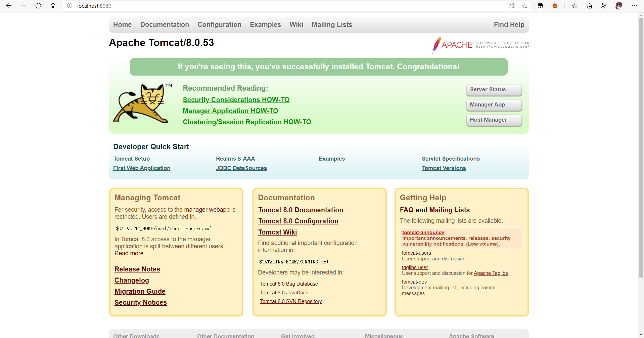644x338 pixels.
Task: Click the manager webapp link
Action: (207, 210)
